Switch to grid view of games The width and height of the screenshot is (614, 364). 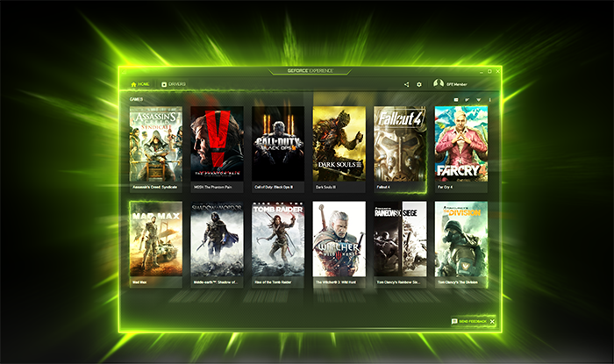coord(456,100)
